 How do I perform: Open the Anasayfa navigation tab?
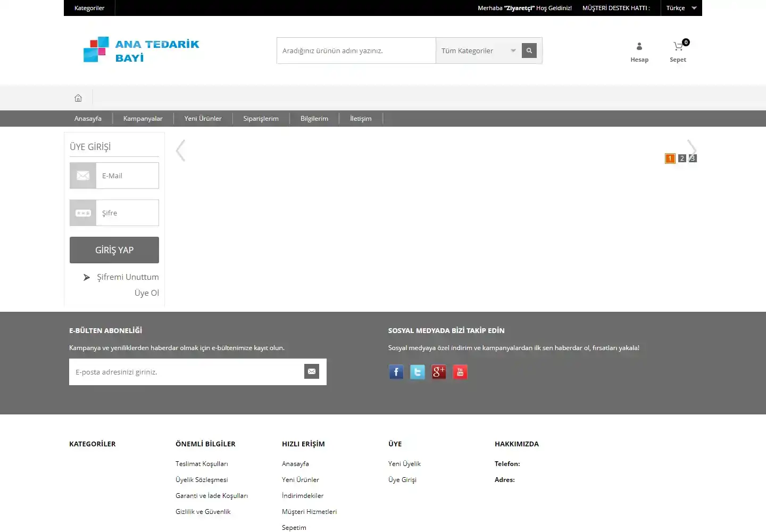pos(88,119)
